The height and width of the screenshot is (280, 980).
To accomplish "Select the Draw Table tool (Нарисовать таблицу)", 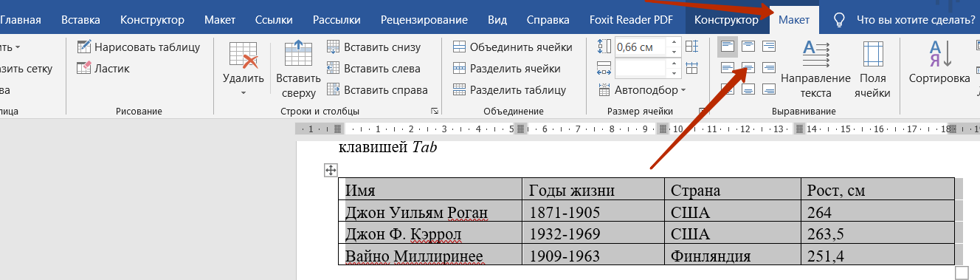I will coord(139,47).
